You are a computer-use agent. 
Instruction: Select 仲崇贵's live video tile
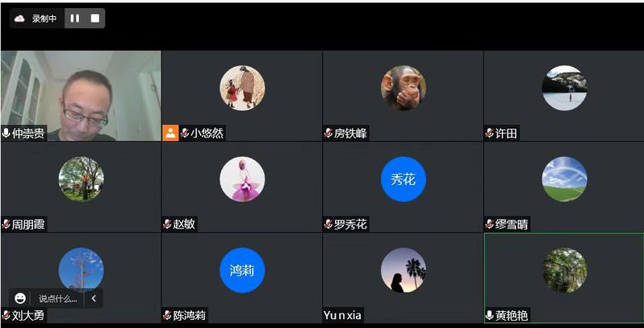coord(81,96)
